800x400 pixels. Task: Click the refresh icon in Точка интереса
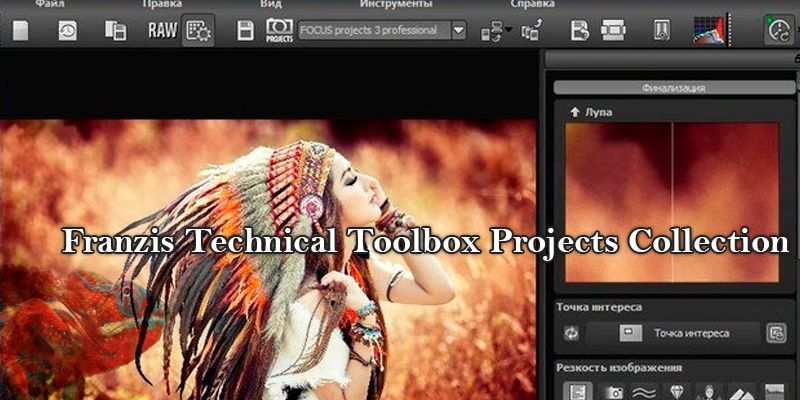(571, 334)
